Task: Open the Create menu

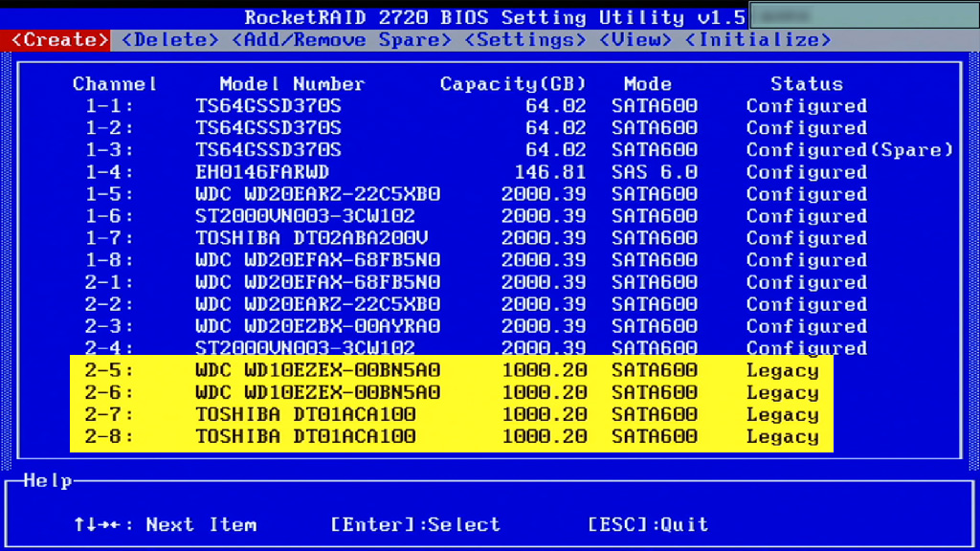Action: [x=60, y=40]
